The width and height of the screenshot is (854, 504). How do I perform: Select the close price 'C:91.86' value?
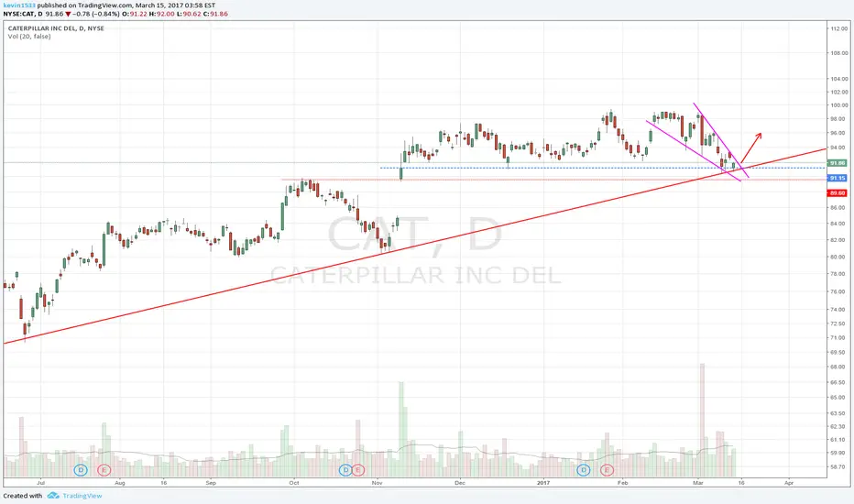pos(215,14)
